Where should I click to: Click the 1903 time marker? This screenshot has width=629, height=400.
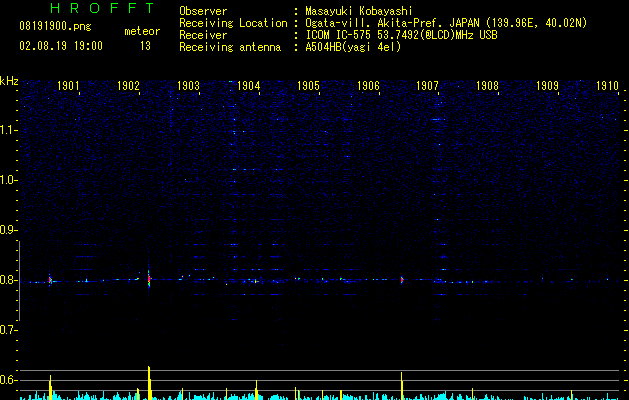(188, 85)
